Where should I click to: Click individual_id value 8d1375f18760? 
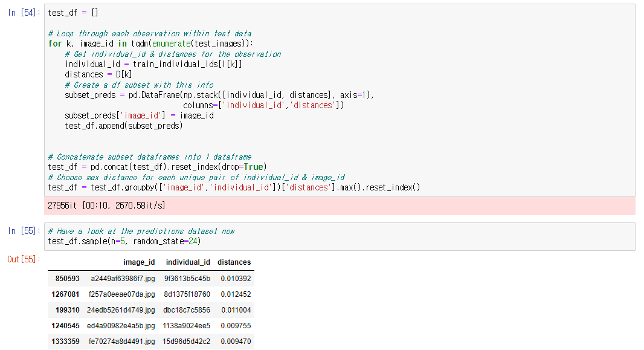[x=187, y=294]
